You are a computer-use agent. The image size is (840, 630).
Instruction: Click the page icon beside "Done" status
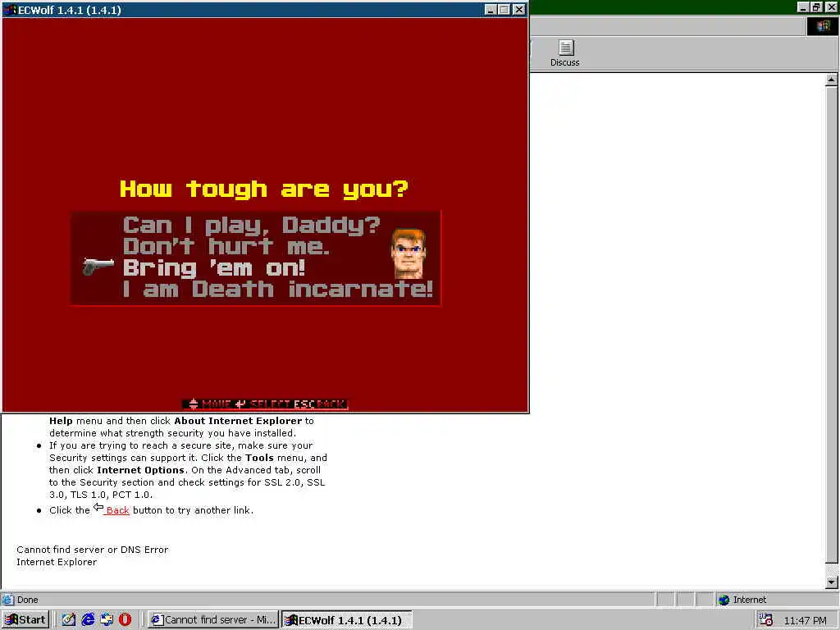tap(7, 600)
